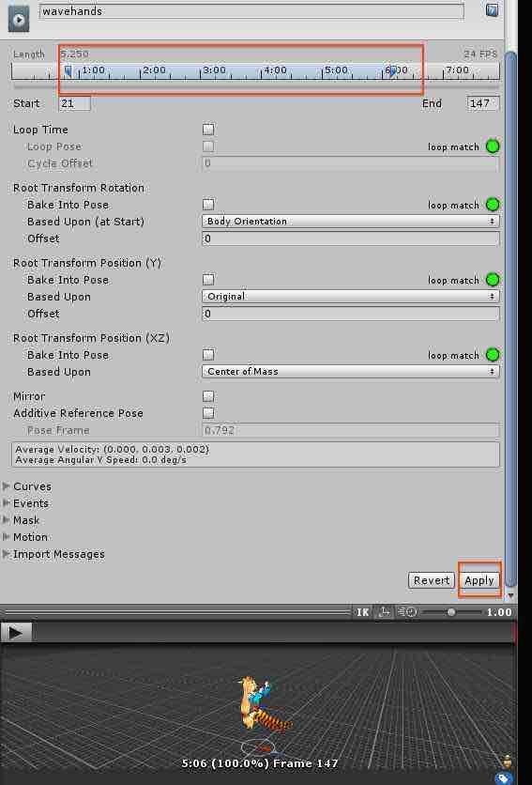532x785 pixels.
Task: Click the playback speed clock icon
Action: point(407,612)
